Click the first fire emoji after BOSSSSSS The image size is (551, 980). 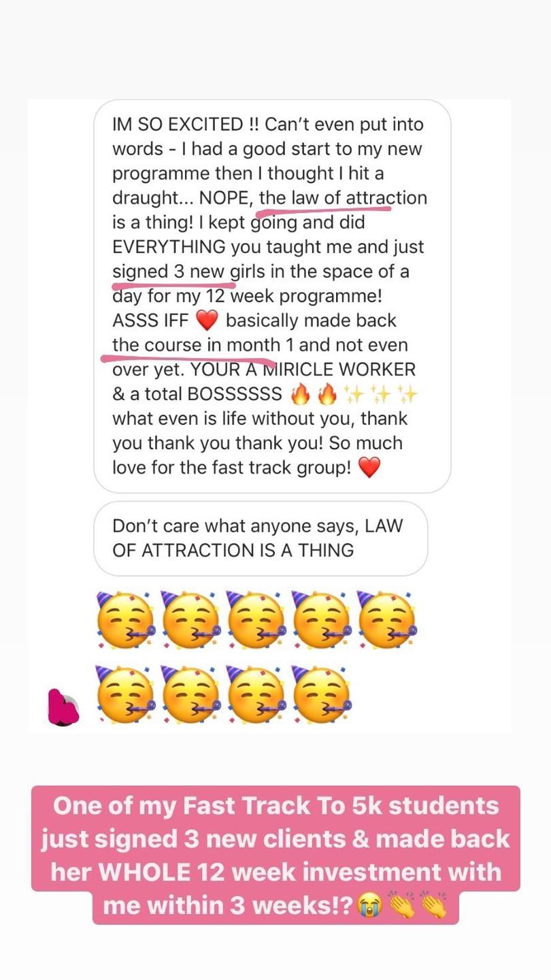300,394
